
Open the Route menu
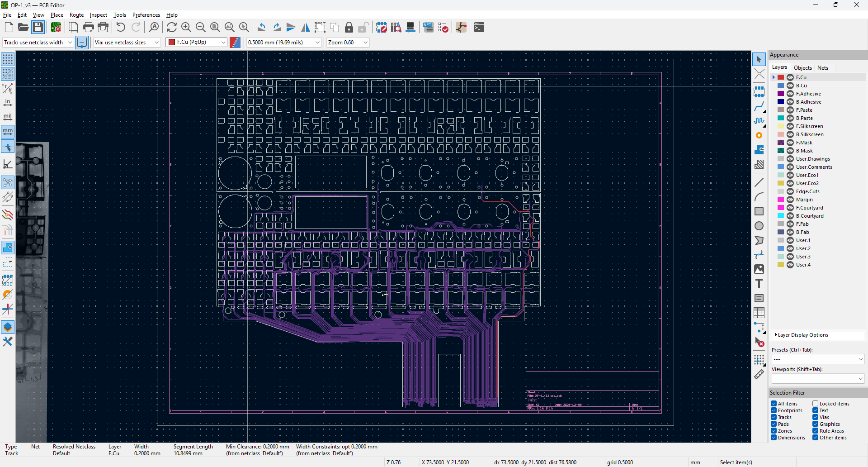tap(76, 15)
